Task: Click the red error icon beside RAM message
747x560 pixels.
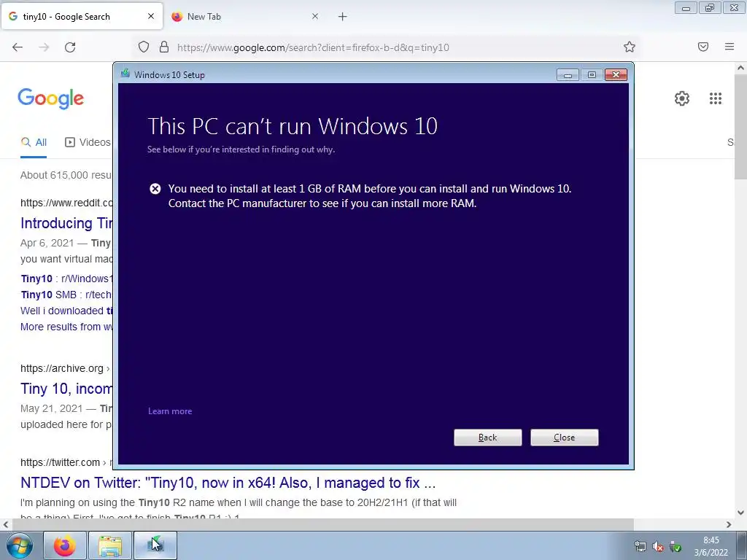Action: click(155, 189)
